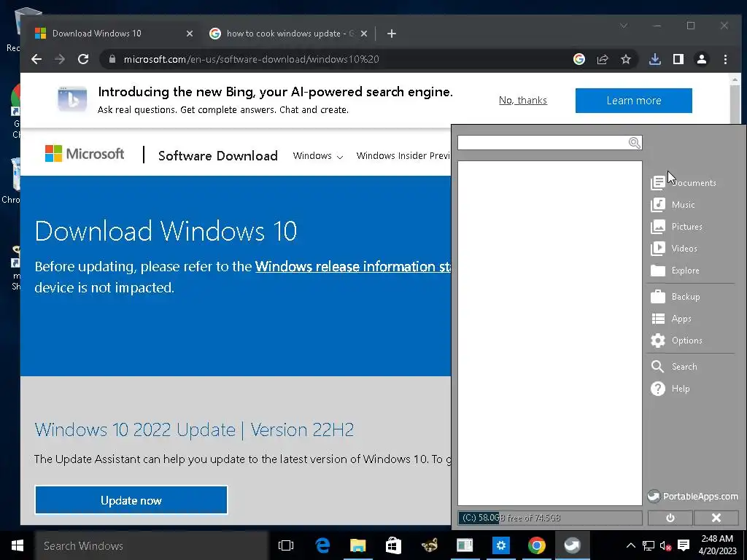747x560 pixels.
Task: Click Learn more on Bing banner
Action: [634, 101]
